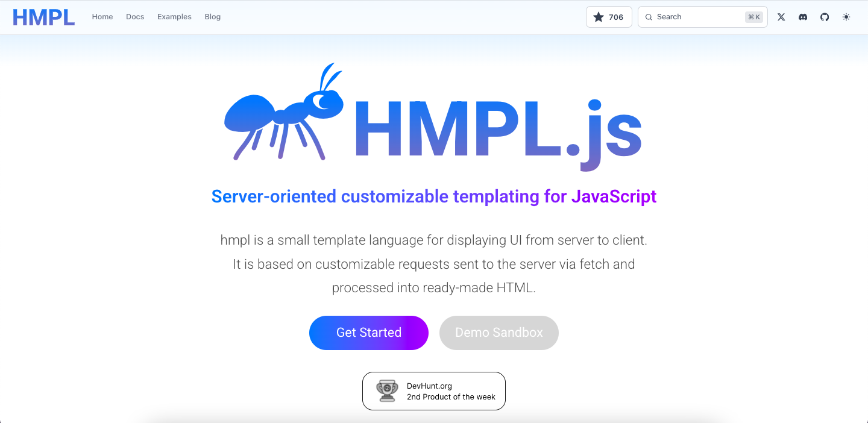Viewport: 868px width, 423px height.
Task: Click the ⌘K shortcut badge
Action: tap(754, 17)
